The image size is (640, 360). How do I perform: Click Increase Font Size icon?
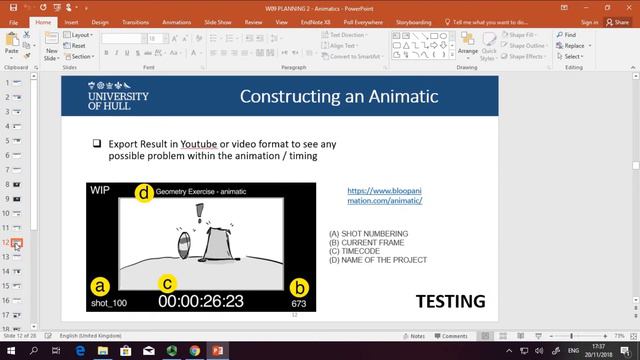click(175, 39)
